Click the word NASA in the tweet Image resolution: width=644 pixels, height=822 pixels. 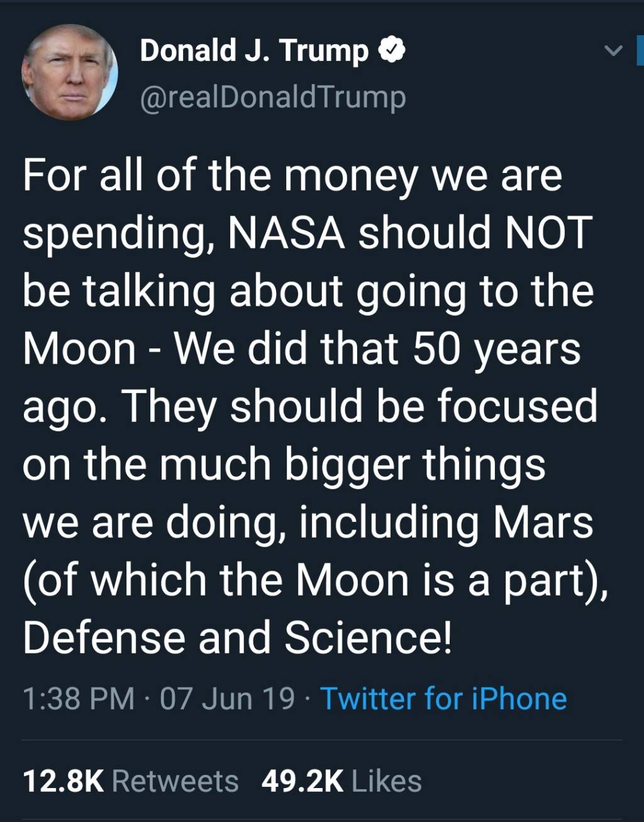point(286,233)
